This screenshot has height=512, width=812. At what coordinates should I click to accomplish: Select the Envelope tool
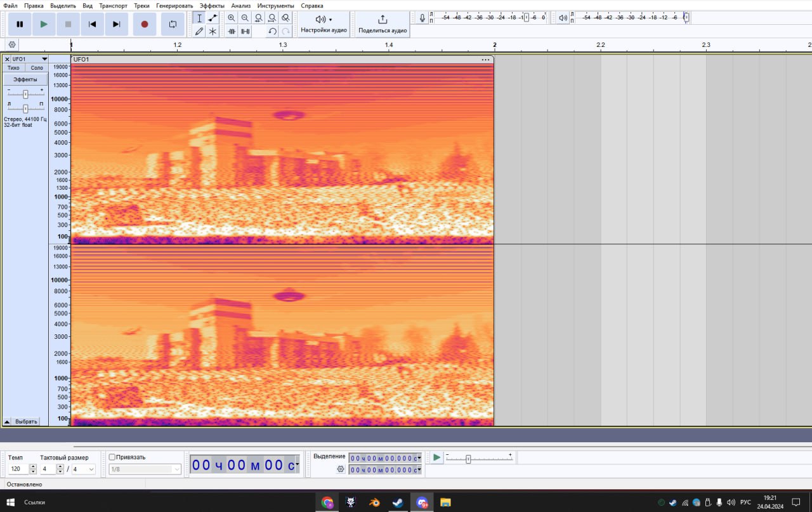point(213,18)
